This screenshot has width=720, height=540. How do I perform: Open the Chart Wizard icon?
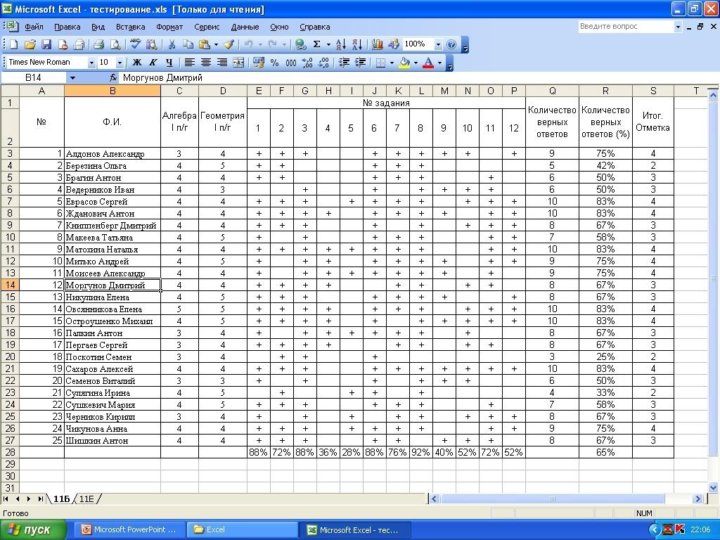pos(377,45)
